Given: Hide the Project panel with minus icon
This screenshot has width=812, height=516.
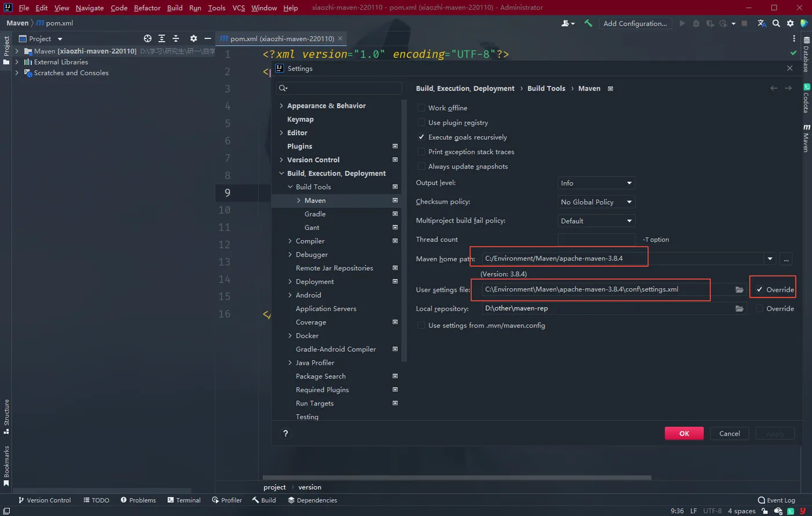Looking at the screenshot, I should click(x=208, y=38).
